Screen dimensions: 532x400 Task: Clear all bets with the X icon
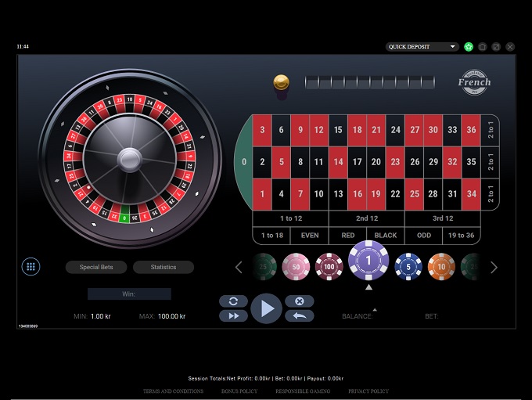point(299,301)
